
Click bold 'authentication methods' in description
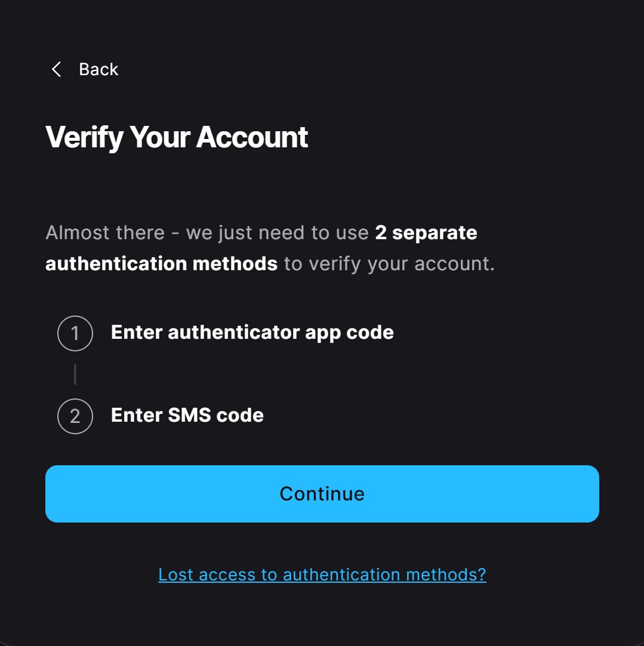pyautogui.click(x=161, y=264)
